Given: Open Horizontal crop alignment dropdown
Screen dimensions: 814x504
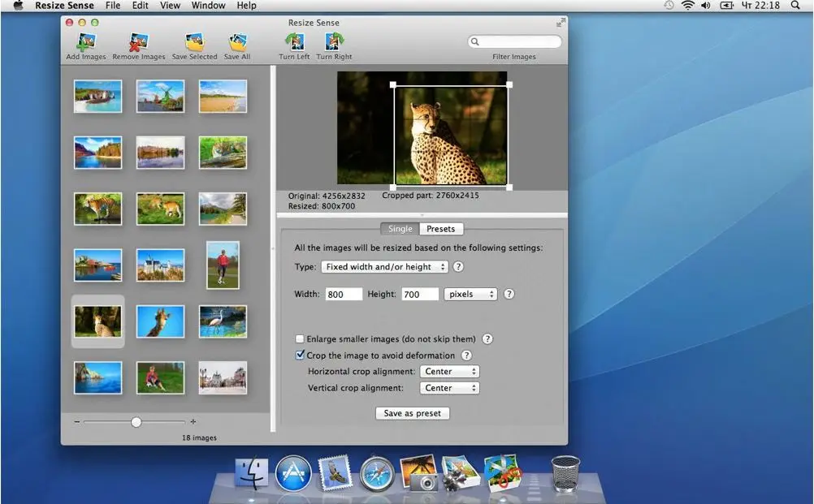Looking at the screenshot, I should pos(449,371).
